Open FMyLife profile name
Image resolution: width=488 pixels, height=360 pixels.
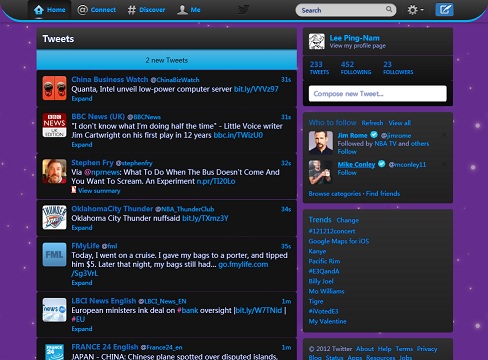tap(85, 246)
